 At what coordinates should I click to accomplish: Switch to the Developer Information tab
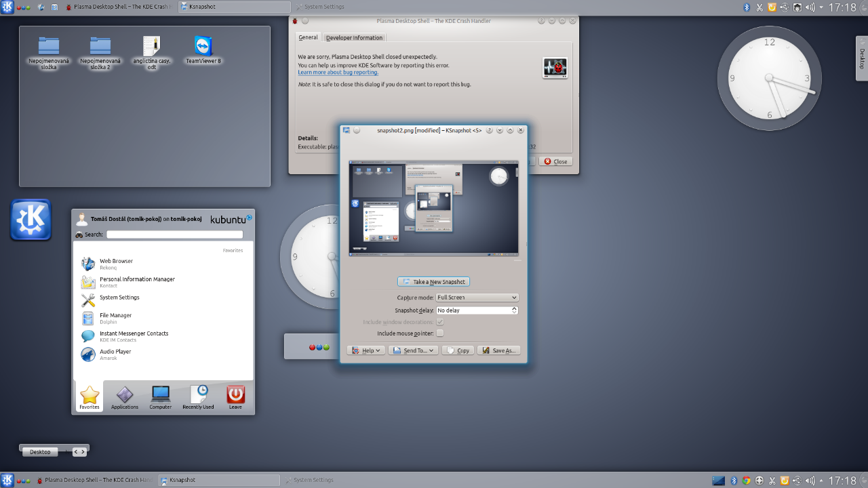click(354, 38)
